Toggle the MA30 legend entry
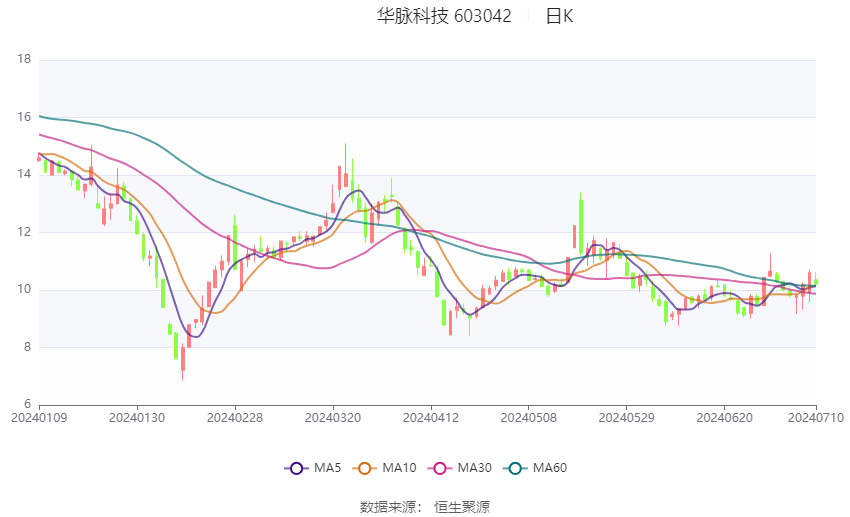This screenshot has height=517, width=850. [460, 468]
